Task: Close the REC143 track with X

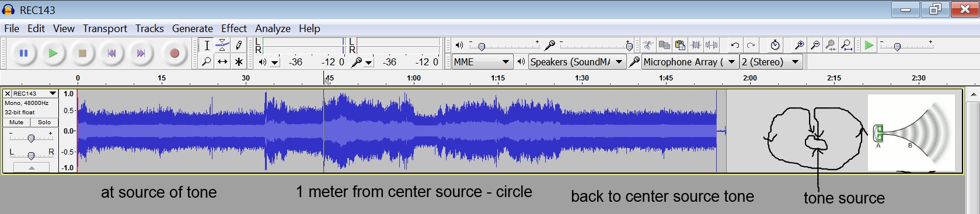Action: tap(8, 93)
